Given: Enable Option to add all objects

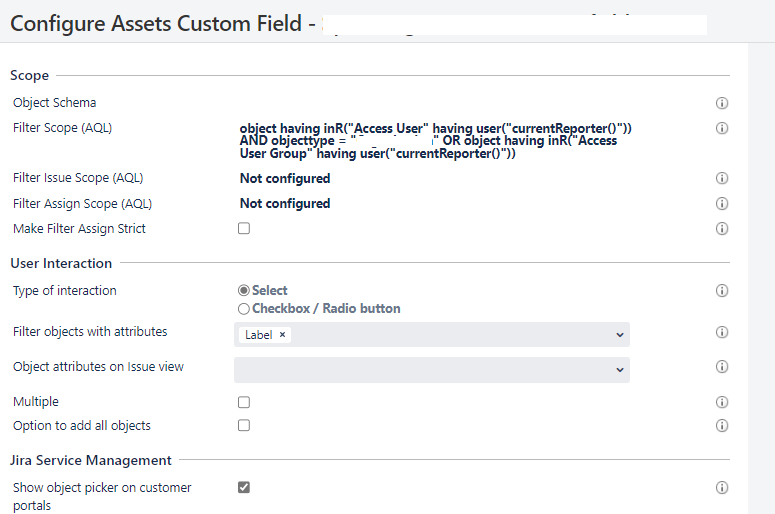Looking at the screenshot, I should tap(244, 426).
